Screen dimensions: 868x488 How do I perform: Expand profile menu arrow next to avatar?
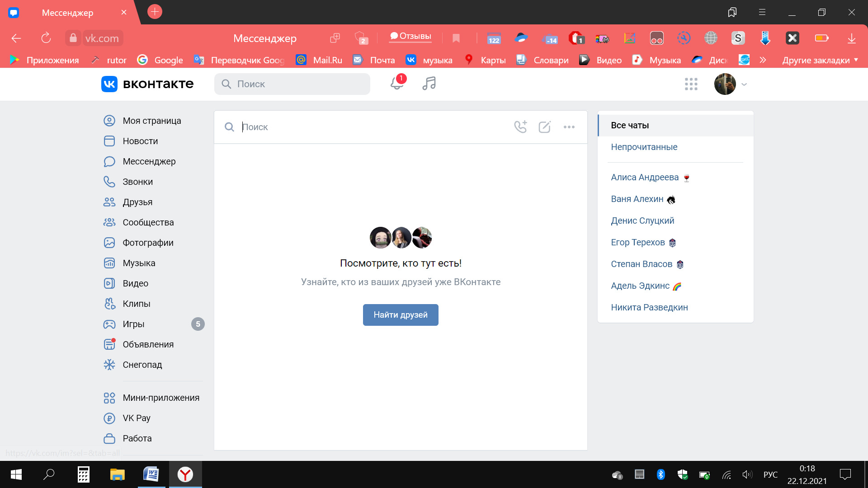744,84
